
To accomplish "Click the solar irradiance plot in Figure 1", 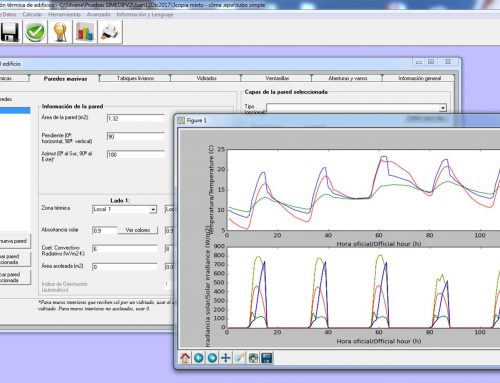I will [x=363, y=287].
